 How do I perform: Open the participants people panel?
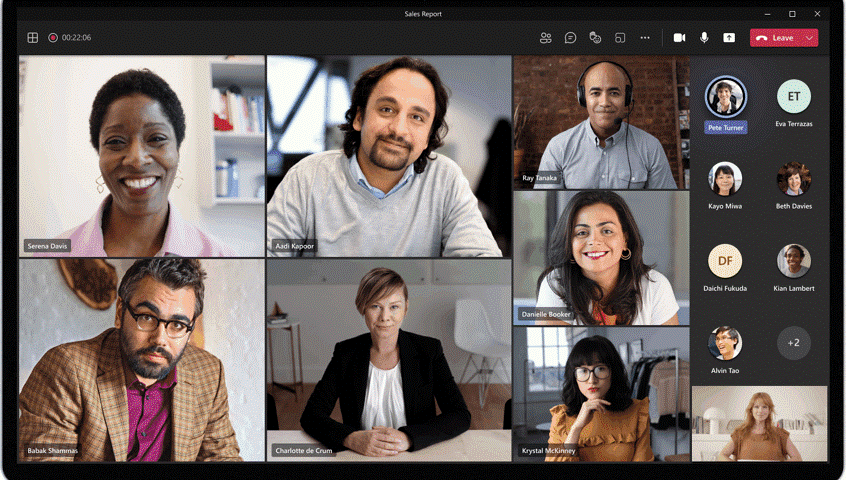545,38
